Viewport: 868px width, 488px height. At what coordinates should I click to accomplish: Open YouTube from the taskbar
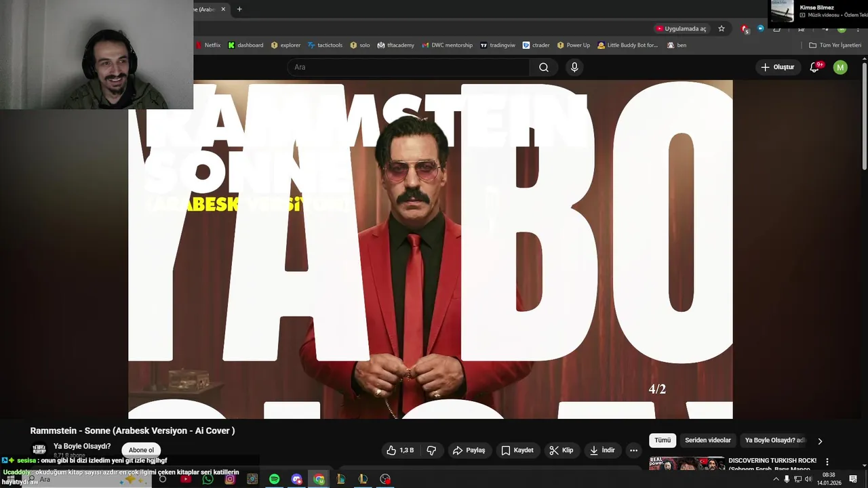[x=185, y=479]
